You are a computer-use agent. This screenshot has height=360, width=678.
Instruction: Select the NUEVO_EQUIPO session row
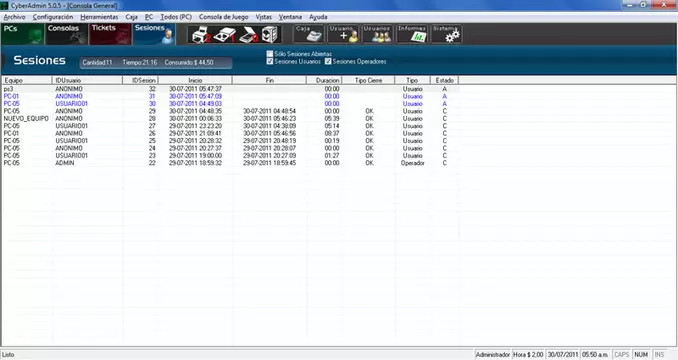pos(230,118)
